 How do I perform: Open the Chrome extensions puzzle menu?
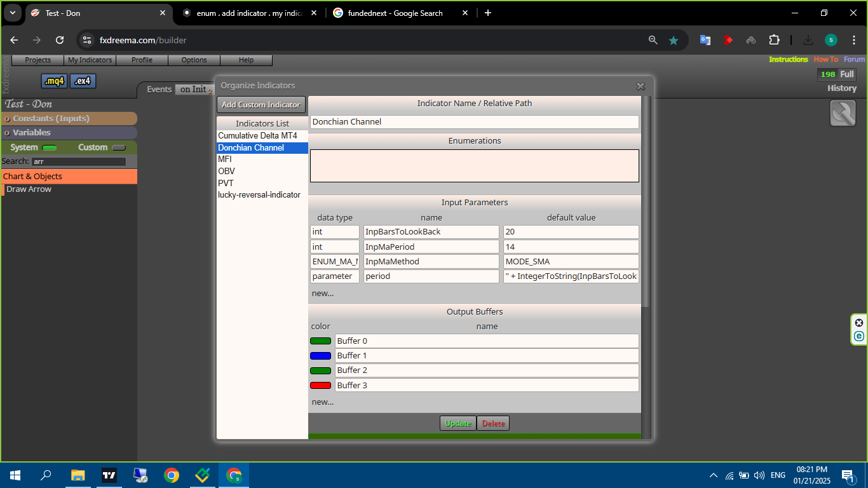pos(774,40)
